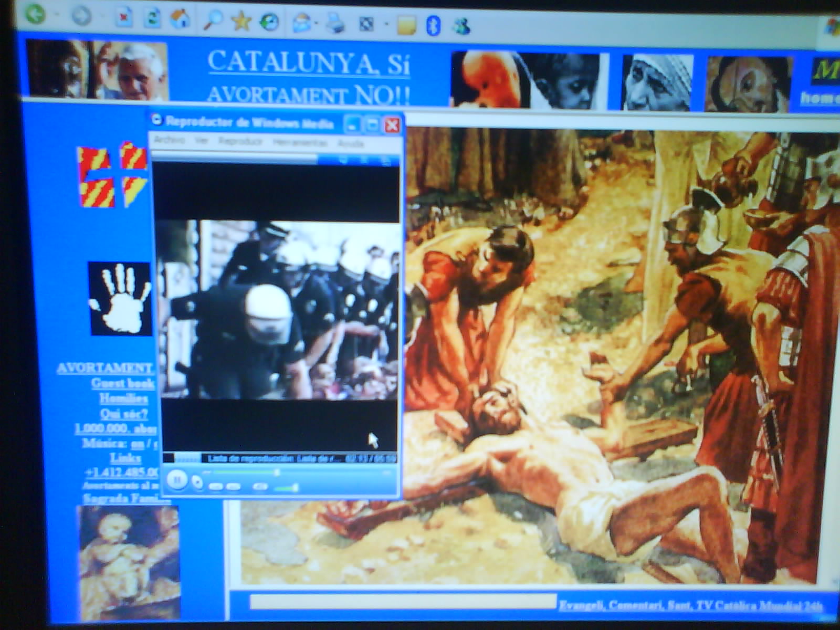
Task: Click the sidebar painting thumbnail below Sagrada Família
Action: point(129,563)
